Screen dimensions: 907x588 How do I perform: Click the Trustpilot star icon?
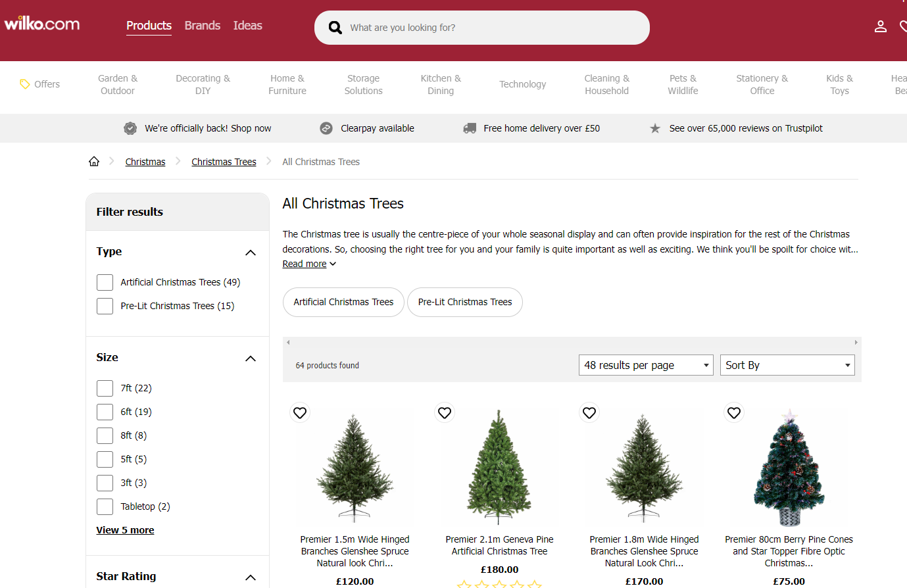(655, 128)
